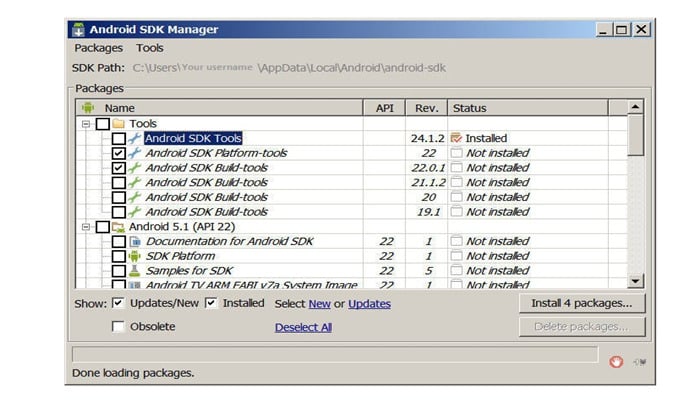
Task: Click the flask icon for Samples for SDK
Action: [134, 271]
